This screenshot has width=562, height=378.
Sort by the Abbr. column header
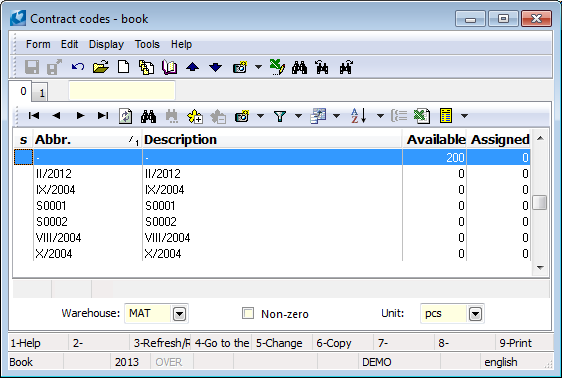coord(87,139)
